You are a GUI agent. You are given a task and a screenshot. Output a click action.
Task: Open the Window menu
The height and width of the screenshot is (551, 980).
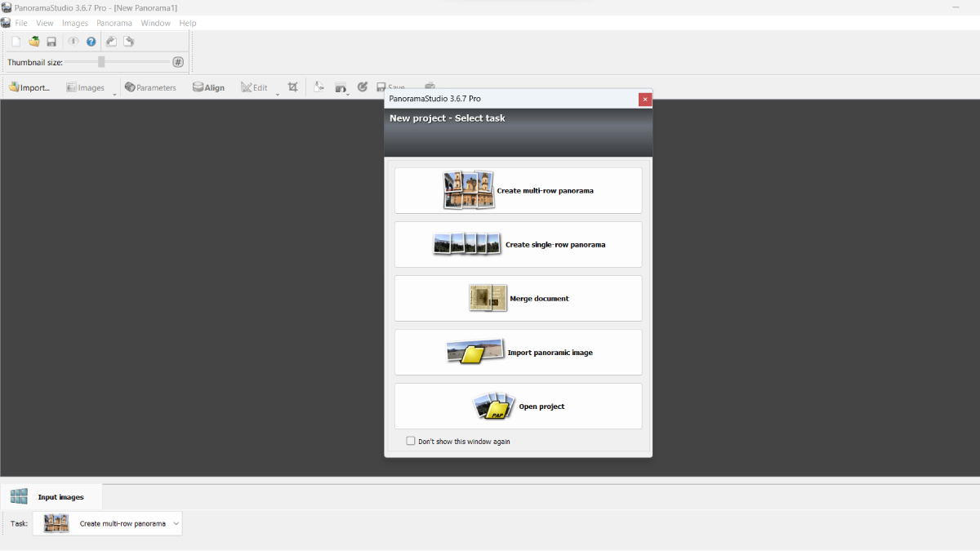tap(155, 24)
